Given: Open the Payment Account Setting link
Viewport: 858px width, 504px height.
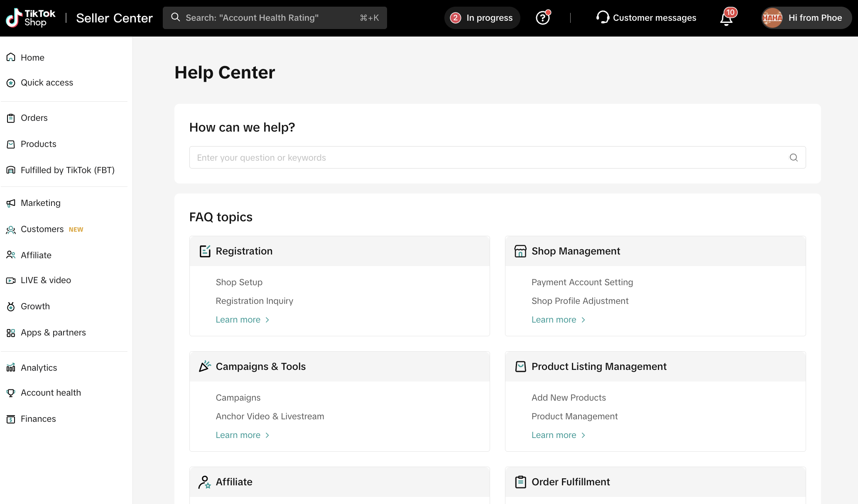Looking at the screenshot, I should click(582, 282).
